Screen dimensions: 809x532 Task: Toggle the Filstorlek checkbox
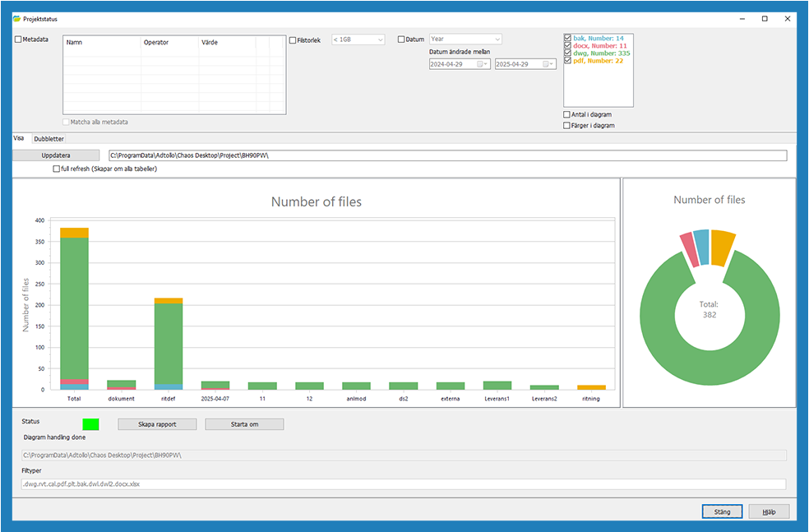293,39
